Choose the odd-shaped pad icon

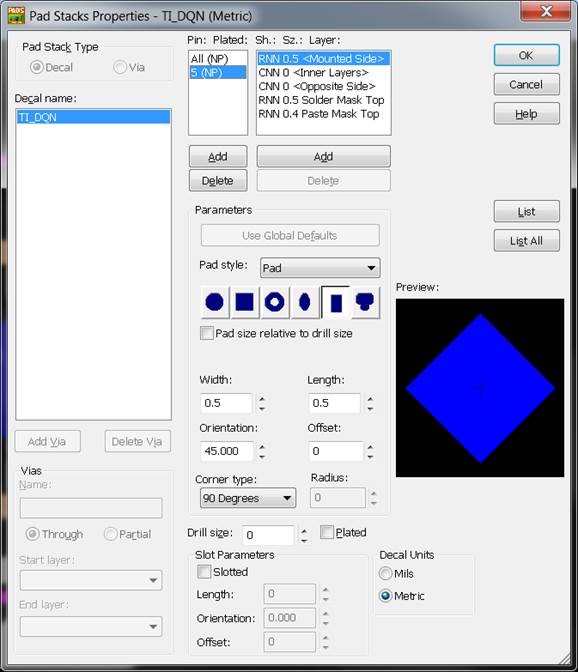pos(365,302)
